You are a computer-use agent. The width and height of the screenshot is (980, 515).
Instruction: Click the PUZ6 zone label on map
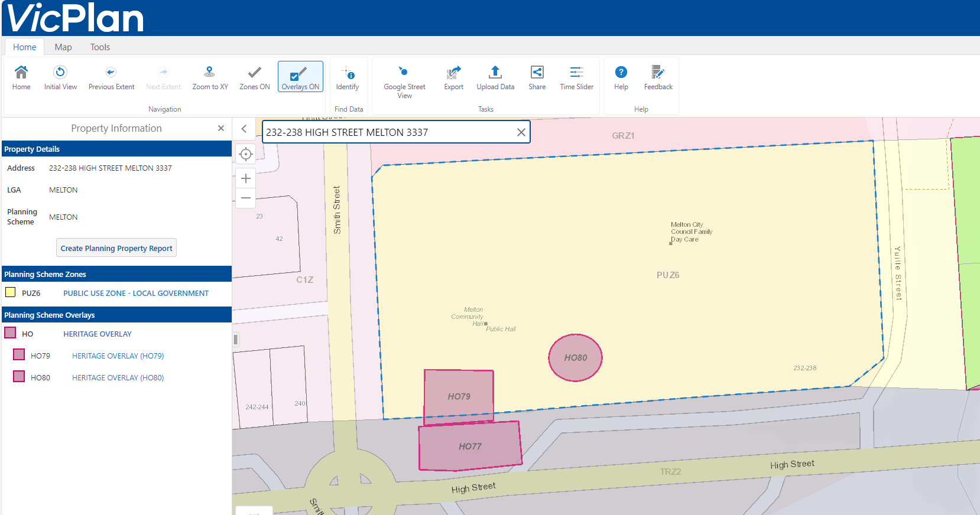pyautogui.click(x=668, y=275)
